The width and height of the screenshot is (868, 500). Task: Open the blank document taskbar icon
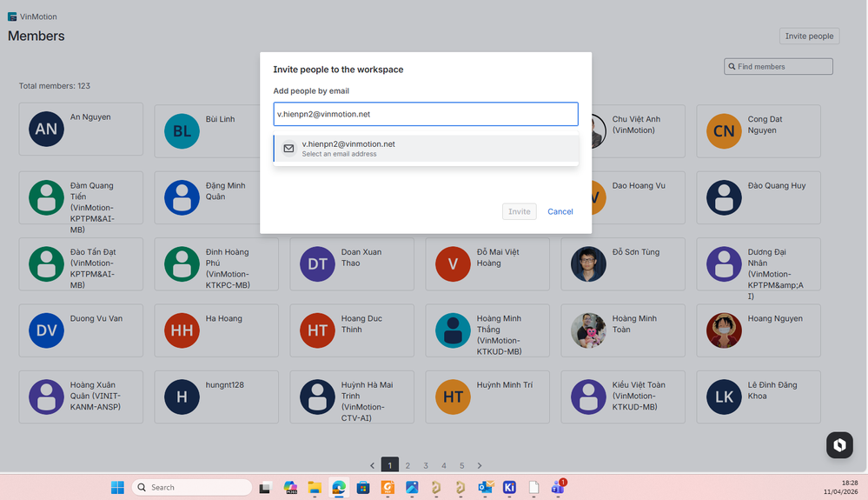click(533, 487)
